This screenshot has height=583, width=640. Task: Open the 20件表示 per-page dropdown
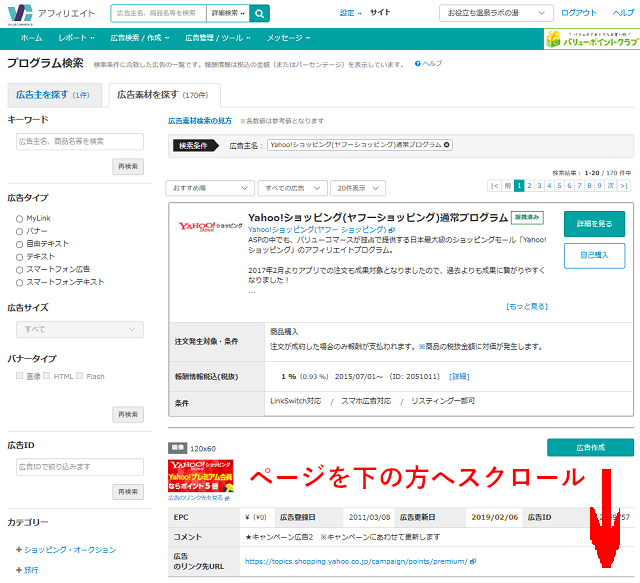click(x=358, y=188)
